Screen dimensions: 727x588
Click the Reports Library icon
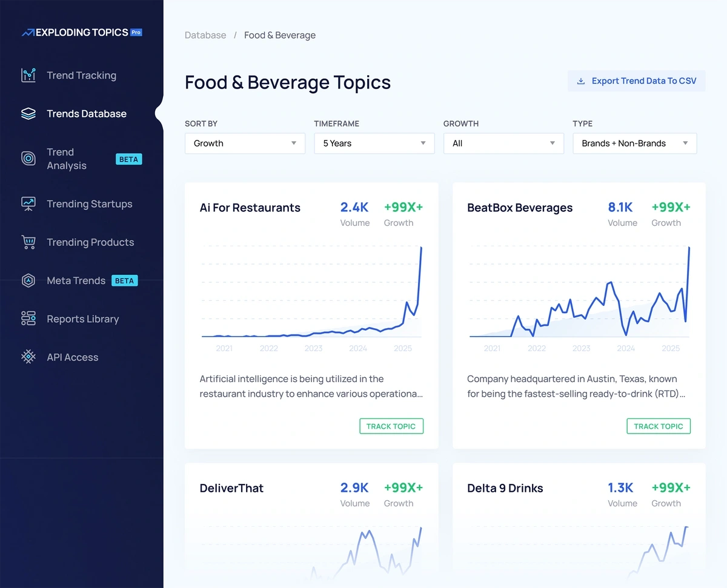[x=28, y=319]
